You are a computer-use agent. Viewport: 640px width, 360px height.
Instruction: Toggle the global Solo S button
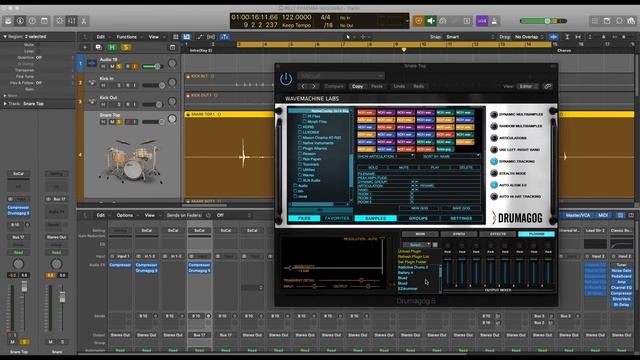126,47
